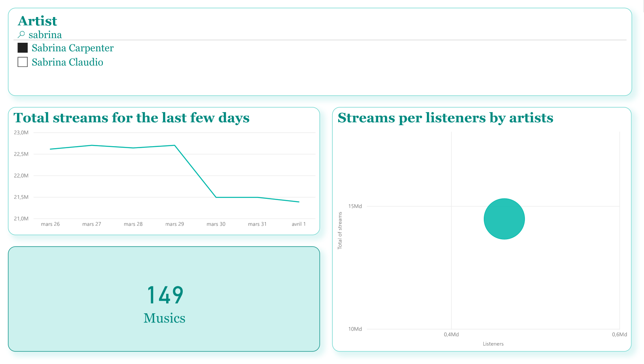Select the Sabrina Claudio artist name

67,62
